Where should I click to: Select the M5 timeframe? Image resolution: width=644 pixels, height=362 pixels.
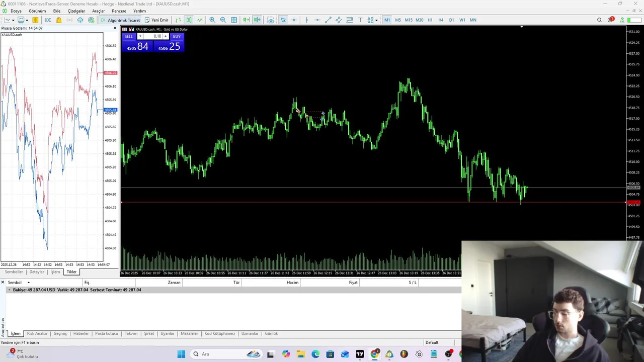(398, 20)
